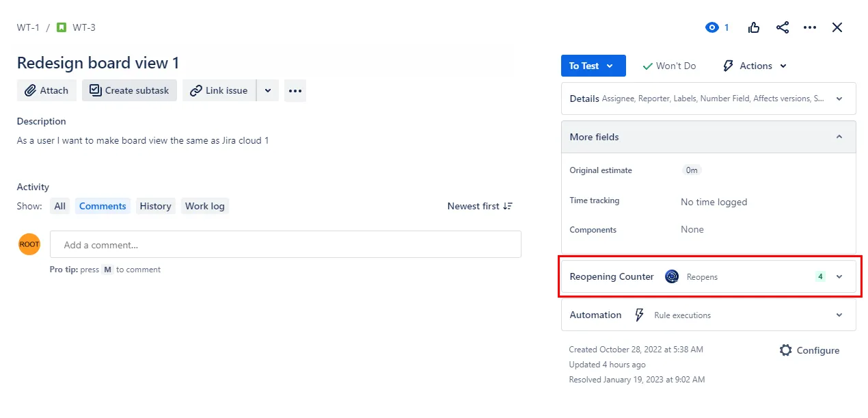
Task: Open the top-right three-dots issue menu
Action: (810, 27)
